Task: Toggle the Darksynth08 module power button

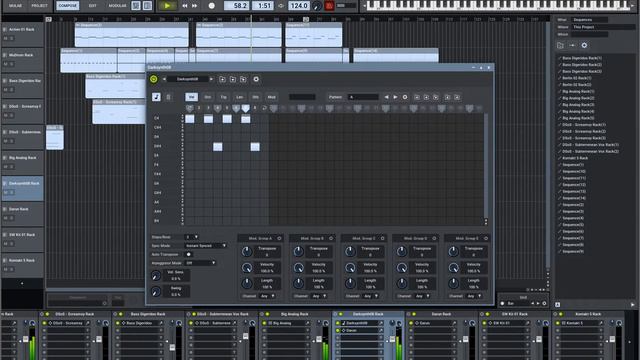Action: [x=153, y=79]
